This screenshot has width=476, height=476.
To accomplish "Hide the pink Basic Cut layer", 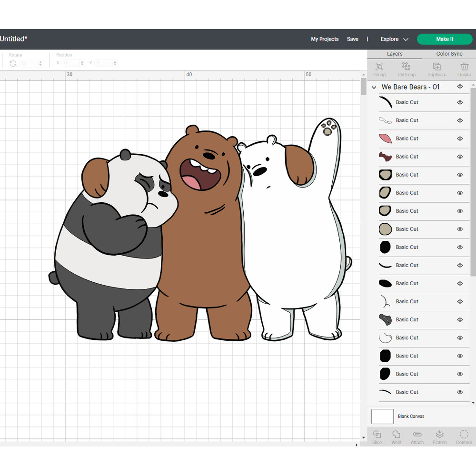I will [460, 139].
